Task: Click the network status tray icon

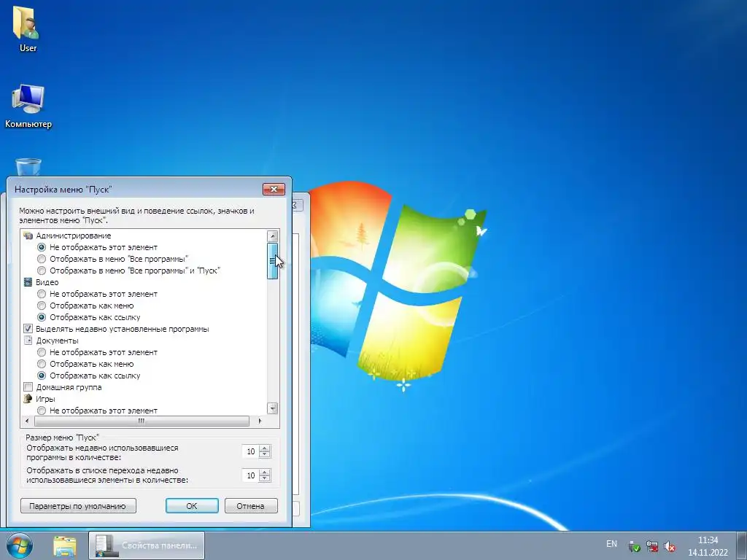Action: (x=651, y=546)
